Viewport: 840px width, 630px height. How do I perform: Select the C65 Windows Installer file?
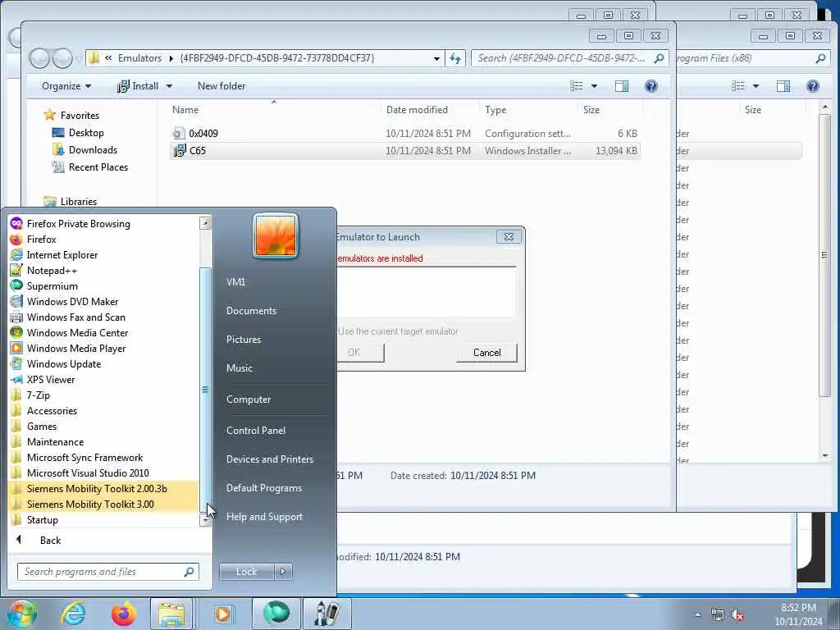click(x=405, y=151)
